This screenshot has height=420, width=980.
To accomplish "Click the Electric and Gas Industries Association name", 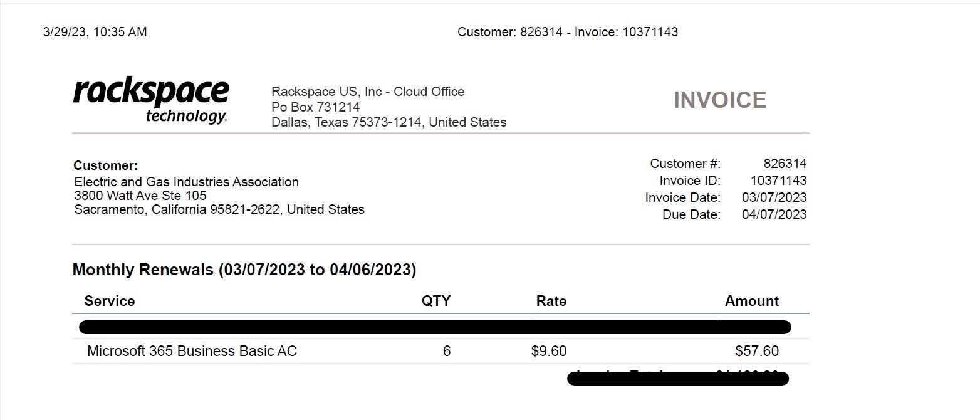I will click(186, 182).
